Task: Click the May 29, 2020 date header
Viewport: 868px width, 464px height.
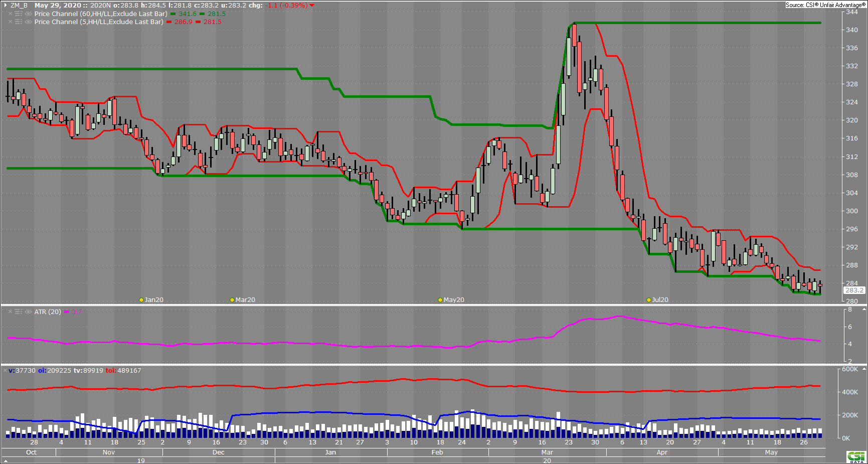Action: click(x=58, y=6)
